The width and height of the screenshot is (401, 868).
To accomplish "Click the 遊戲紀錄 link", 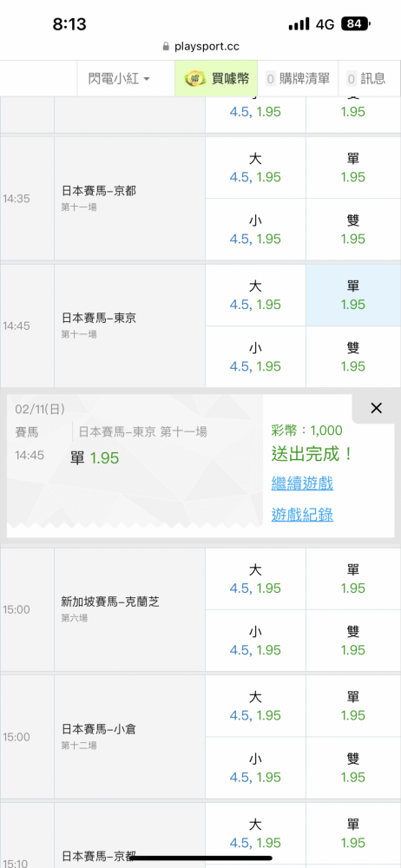I will [302, 515].
